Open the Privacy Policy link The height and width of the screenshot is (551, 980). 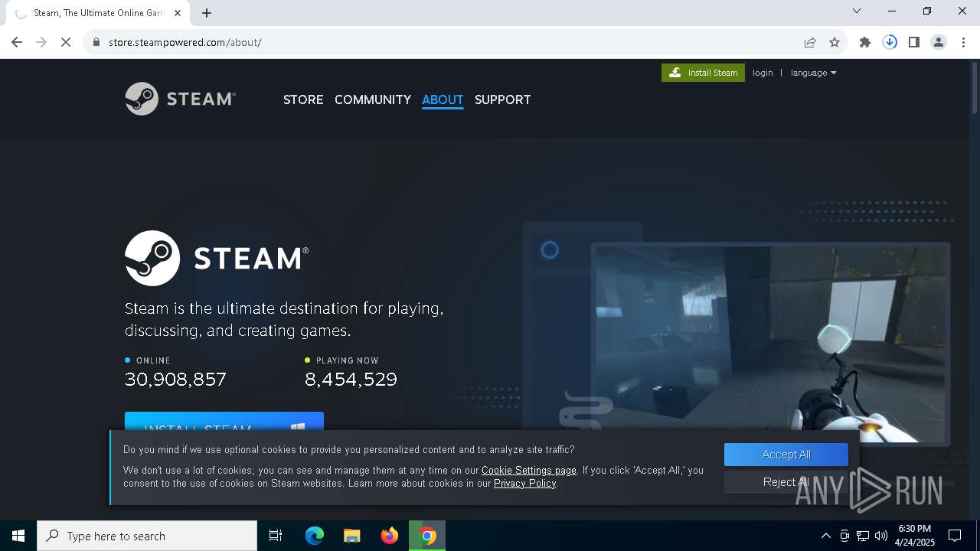coord(524,484)
